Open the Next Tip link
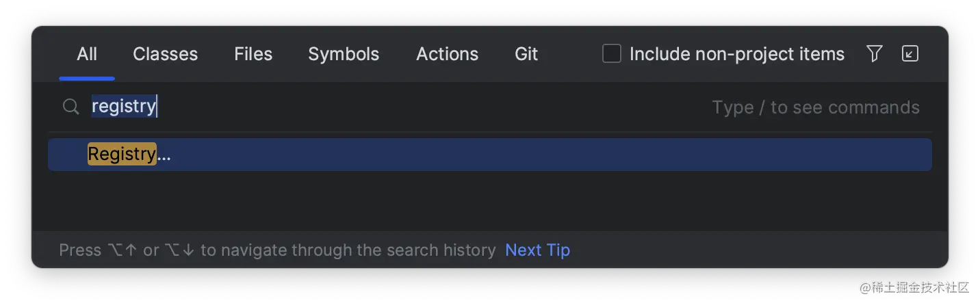The width and height of the screenshot is (980, 305). [x=537, y=250]
